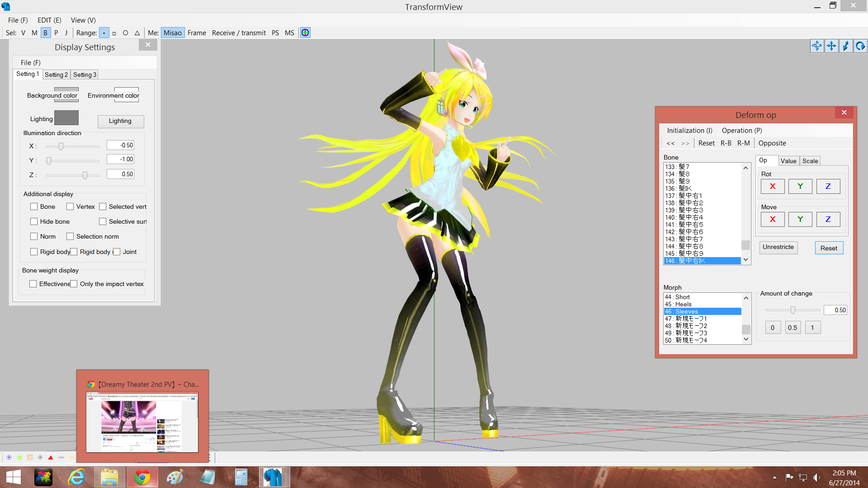Screen dimensions: 868x488
Task: Click the R-B button in Deform op
Action: tap(726, 143)
